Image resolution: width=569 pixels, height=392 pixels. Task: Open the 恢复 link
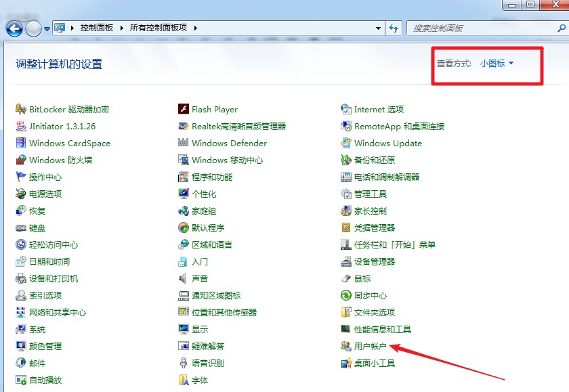pos(37,211)
